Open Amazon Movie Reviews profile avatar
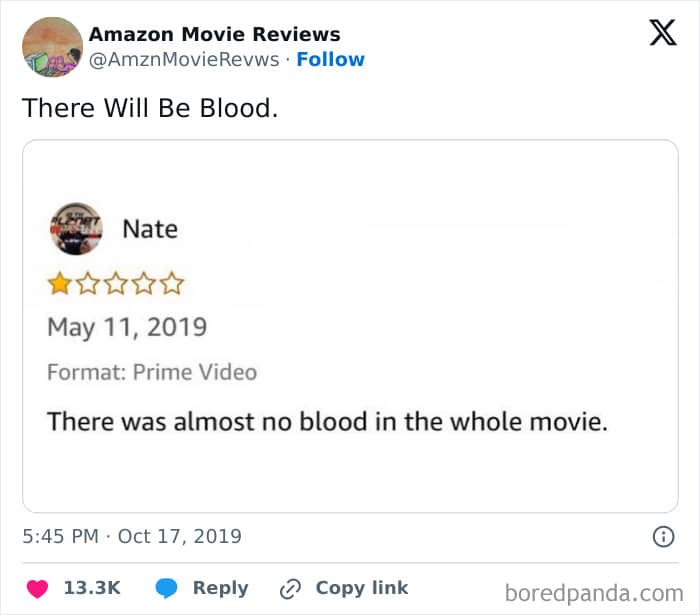 point(52,47)
